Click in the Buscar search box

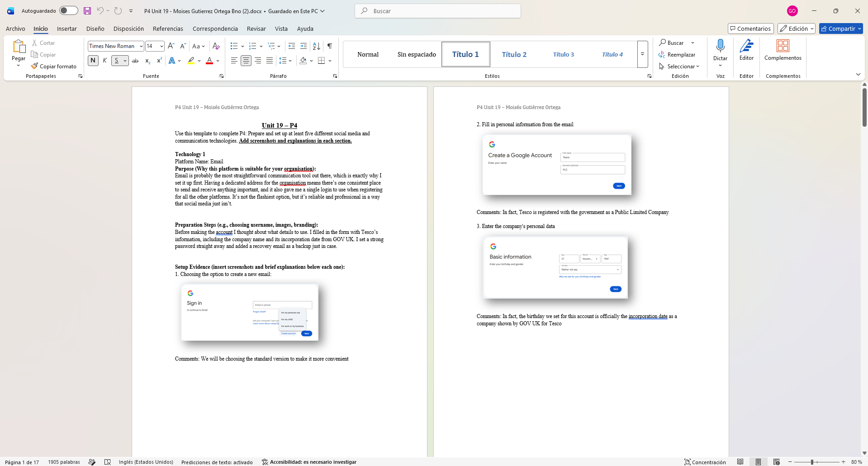[438, 11]
